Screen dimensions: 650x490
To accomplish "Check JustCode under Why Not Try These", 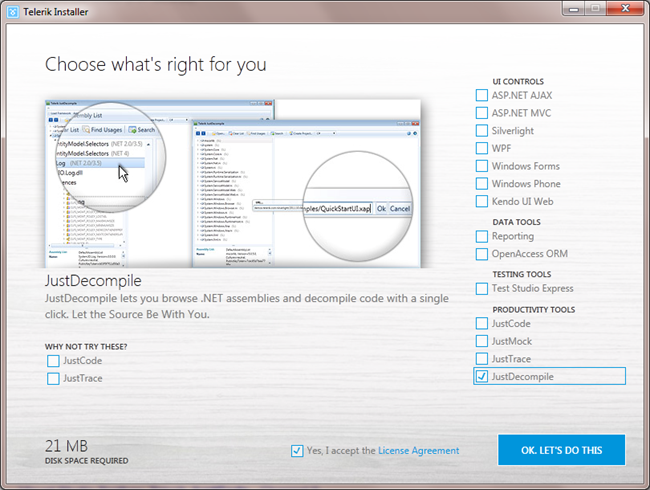I will [53, 361].
